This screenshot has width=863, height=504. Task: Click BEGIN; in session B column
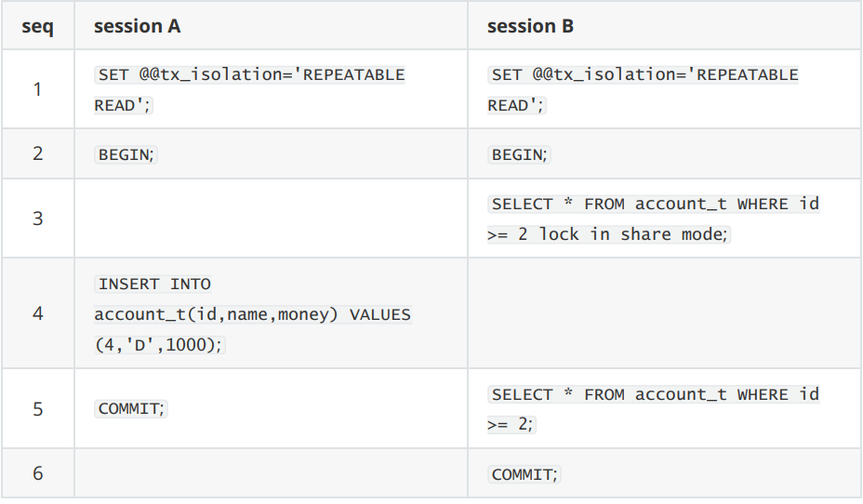point(519,154)
